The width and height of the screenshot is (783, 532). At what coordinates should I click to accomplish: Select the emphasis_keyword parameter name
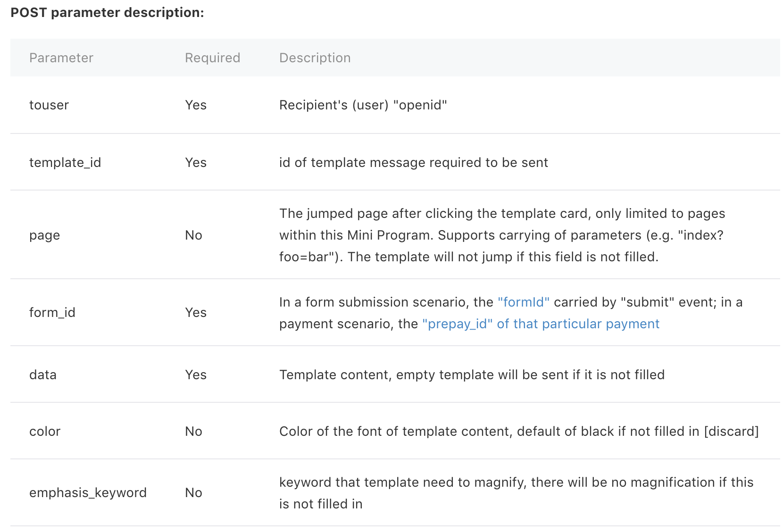tap(88, 492)
